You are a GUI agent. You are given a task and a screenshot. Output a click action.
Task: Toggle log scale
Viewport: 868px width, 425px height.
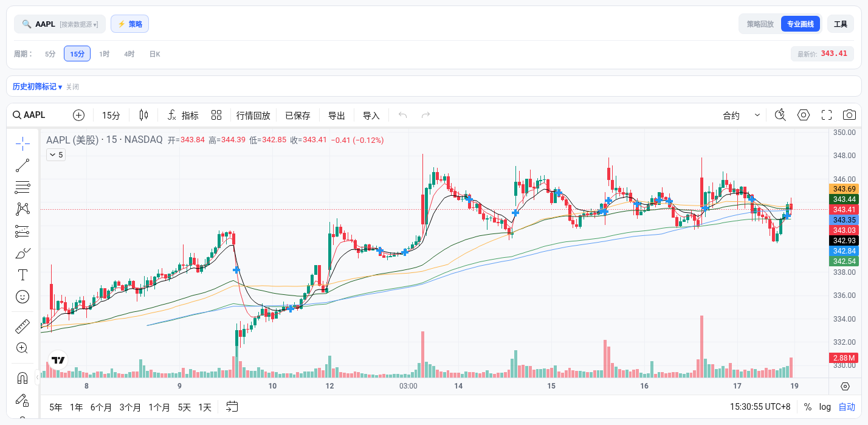[x=825, y=407]
